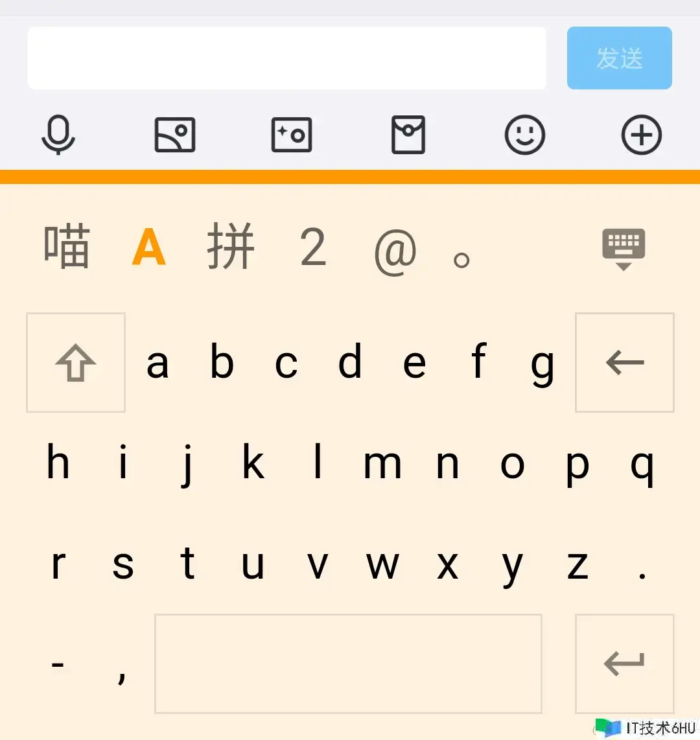Image resolution: width=700 pixels, height=740 pixels.
Task: Open the camera capture icon
Action: 292,135
